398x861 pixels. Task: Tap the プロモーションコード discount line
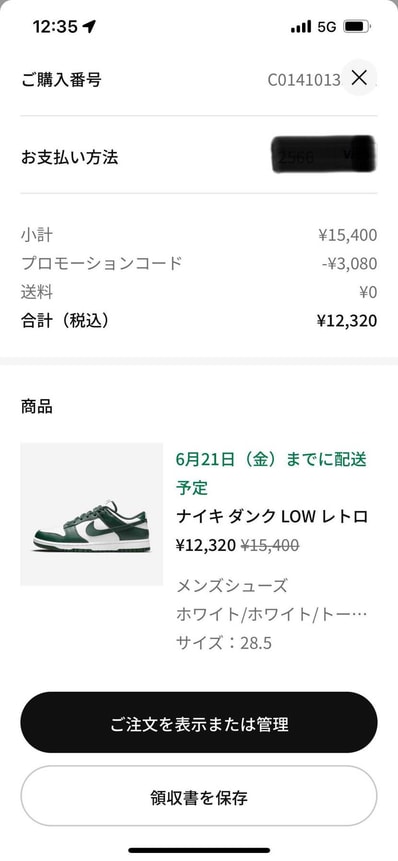tap(199, 264)
